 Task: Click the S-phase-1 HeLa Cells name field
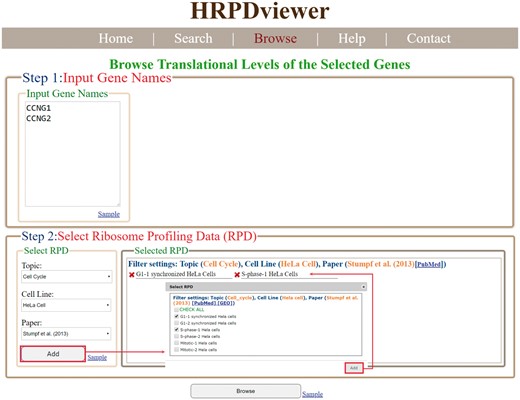(289, 274)
